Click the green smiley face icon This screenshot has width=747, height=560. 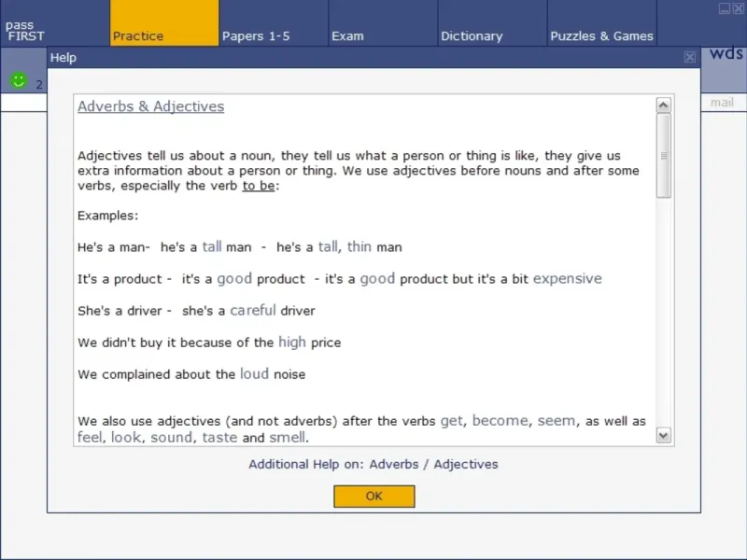click(19, 80)
